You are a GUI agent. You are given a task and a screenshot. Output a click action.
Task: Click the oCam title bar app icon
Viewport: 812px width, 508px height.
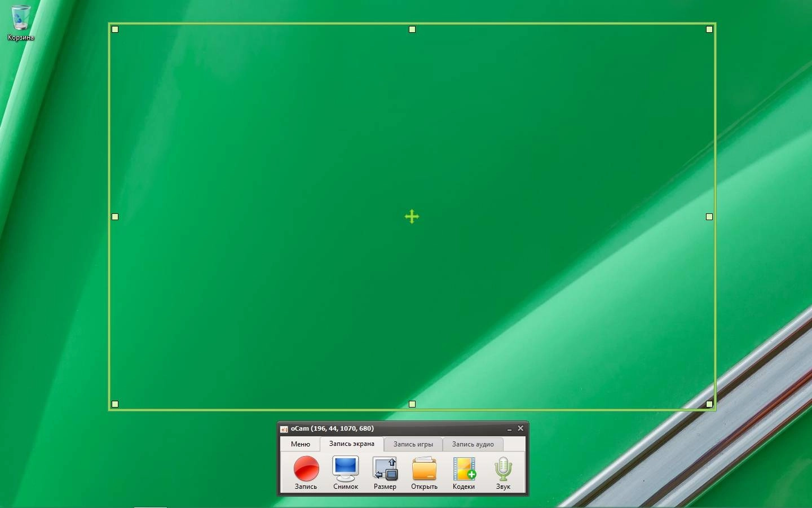pyautogui.click(x=284, y=429)
